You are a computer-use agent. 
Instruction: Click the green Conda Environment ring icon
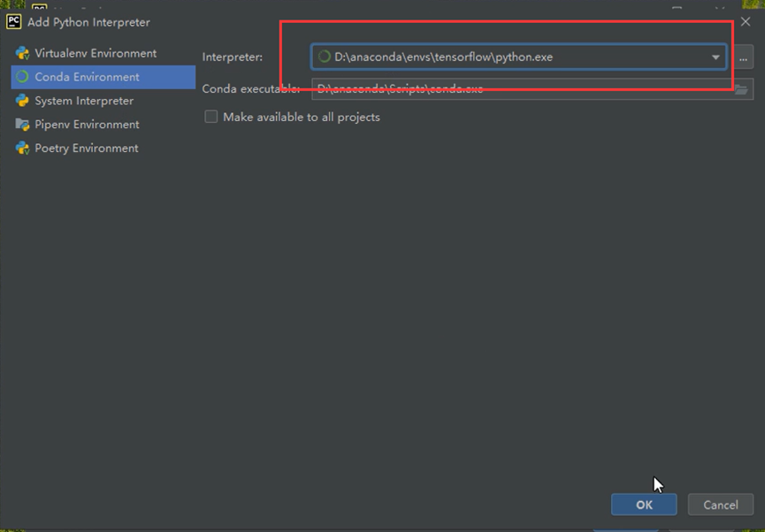[22, 77]
